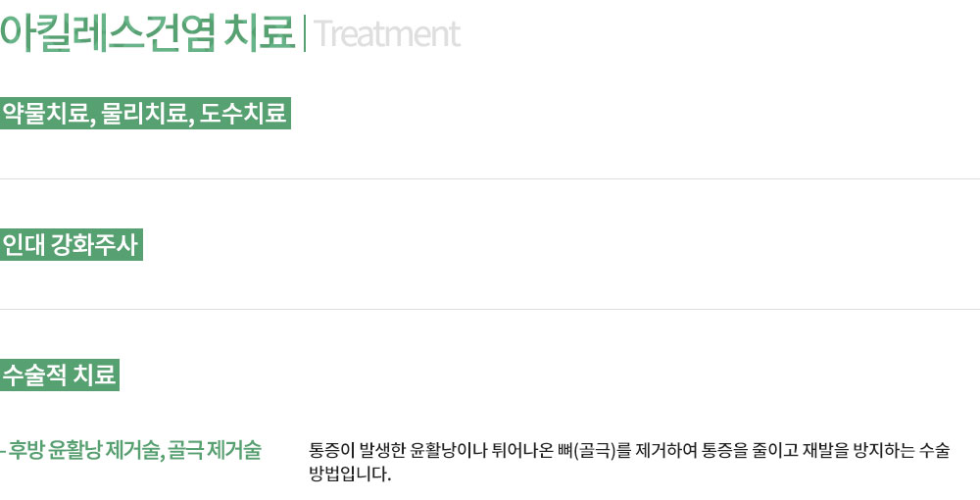Viewport: 980px width, 500px height.
Task: Click the word 재발을 in the description
Action: click(822, 451)
